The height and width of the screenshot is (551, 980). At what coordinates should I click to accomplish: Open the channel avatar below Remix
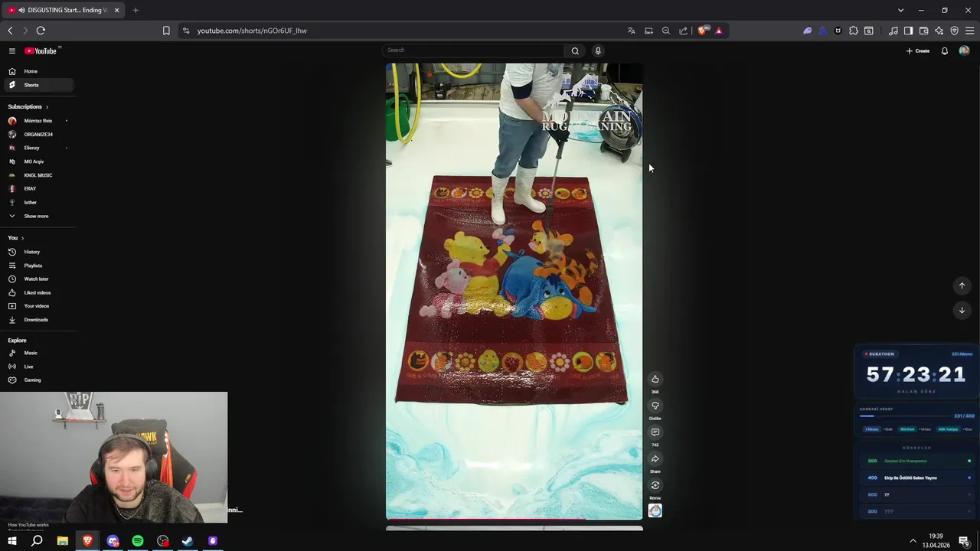(x=655, y=510)
